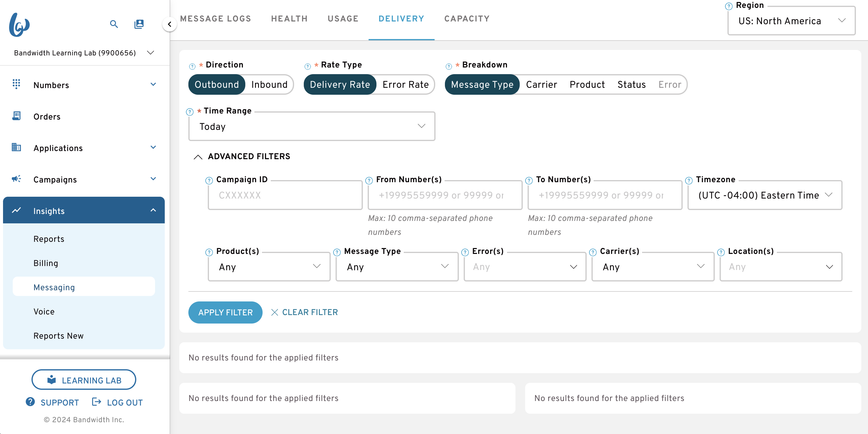The height and width of the screenshot is (434, 868).
Task: Open help icon beside Direction label
Action: 192,66
